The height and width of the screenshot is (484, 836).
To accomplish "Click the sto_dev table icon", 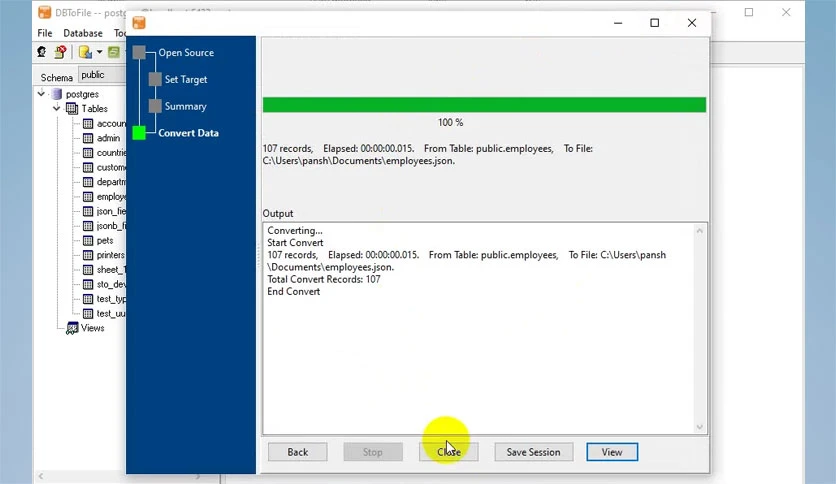I will (88, 284).
